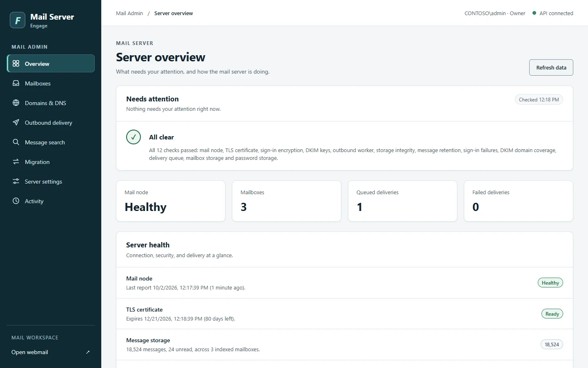588x368 pixels.
Task: Open the Mailboxes section
Action: (x=51, y=83)
